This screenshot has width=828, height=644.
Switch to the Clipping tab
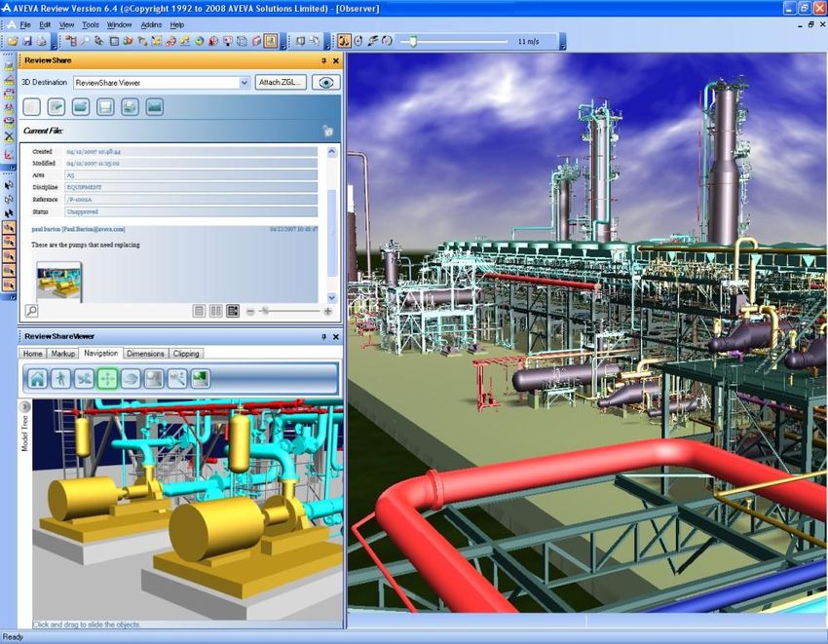(x=186, y=354)
